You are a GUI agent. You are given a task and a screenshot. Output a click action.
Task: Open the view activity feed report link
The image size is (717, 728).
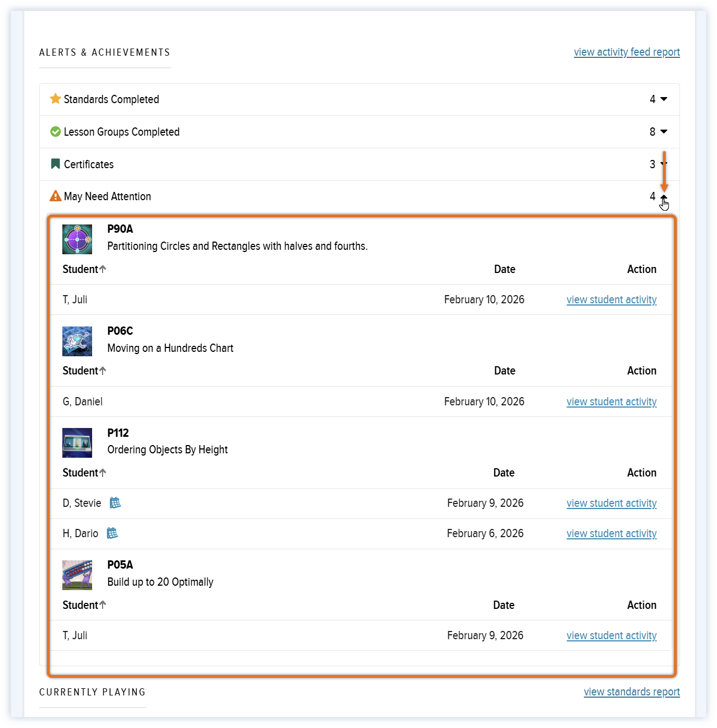pyautogui.click(x=627, y=52)
